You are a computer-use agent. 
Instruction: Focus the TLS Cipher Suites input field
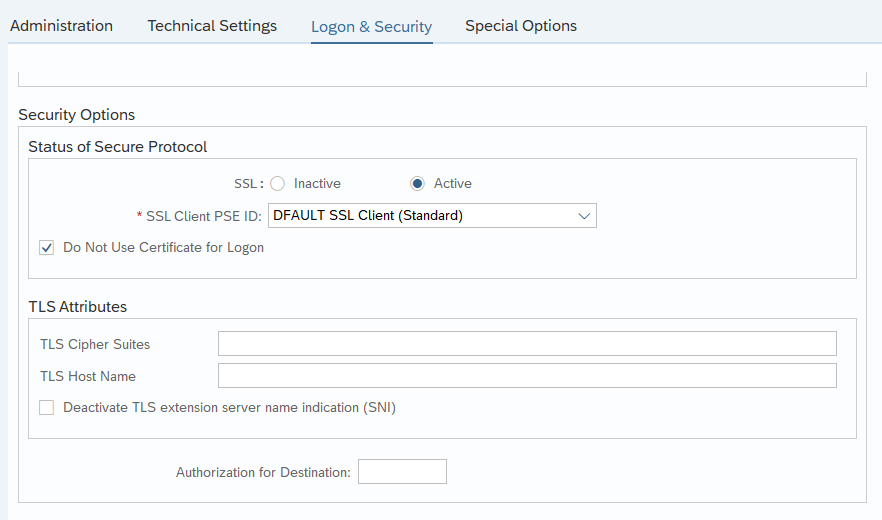tap(527, 343)
